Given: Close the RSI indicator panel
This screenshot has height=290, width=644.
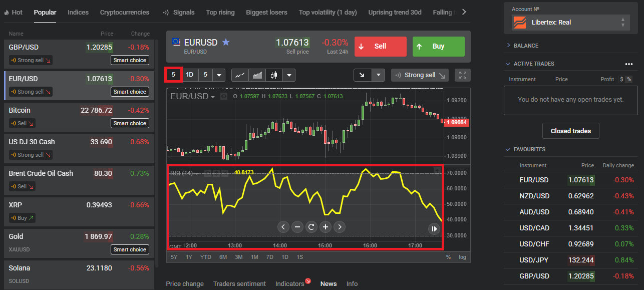Looking at the screenshot, I should point(225,173).
